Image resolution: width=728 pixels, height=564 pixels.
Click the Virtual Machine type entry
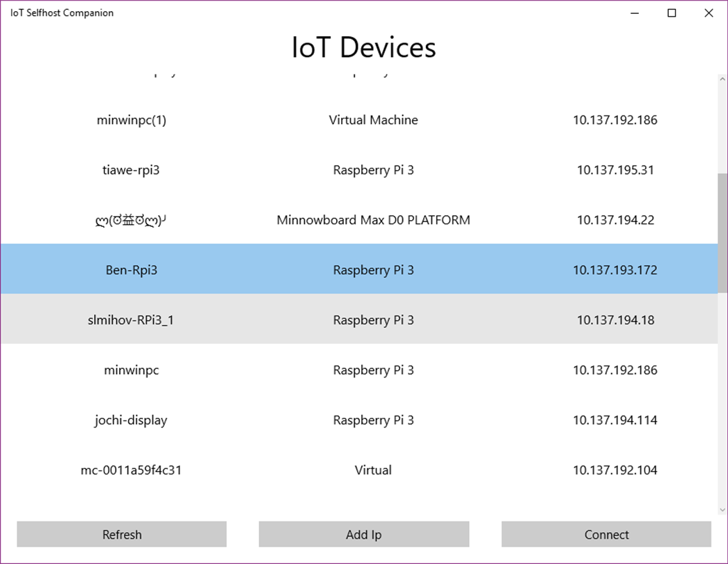click(373, 120)
